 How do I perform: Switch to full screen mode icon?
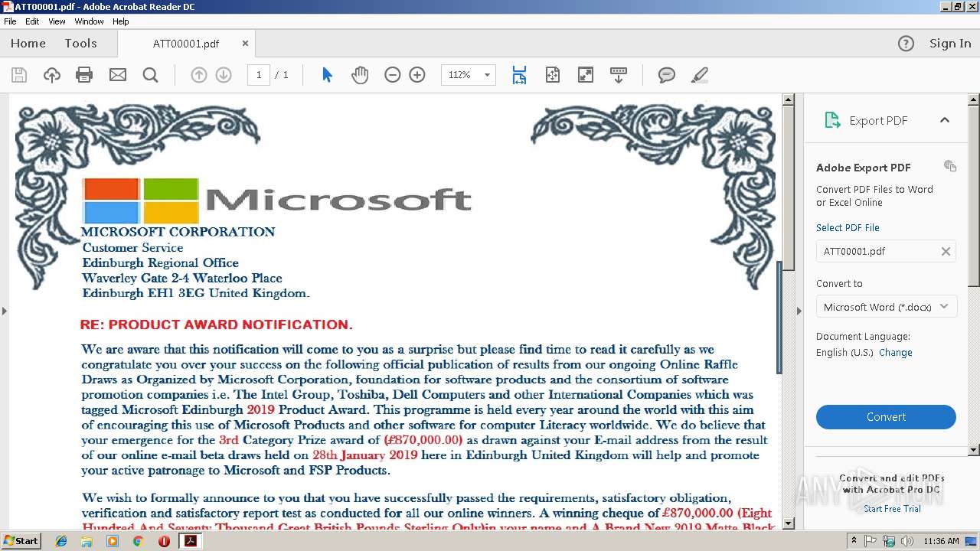[x=585, y=75]
